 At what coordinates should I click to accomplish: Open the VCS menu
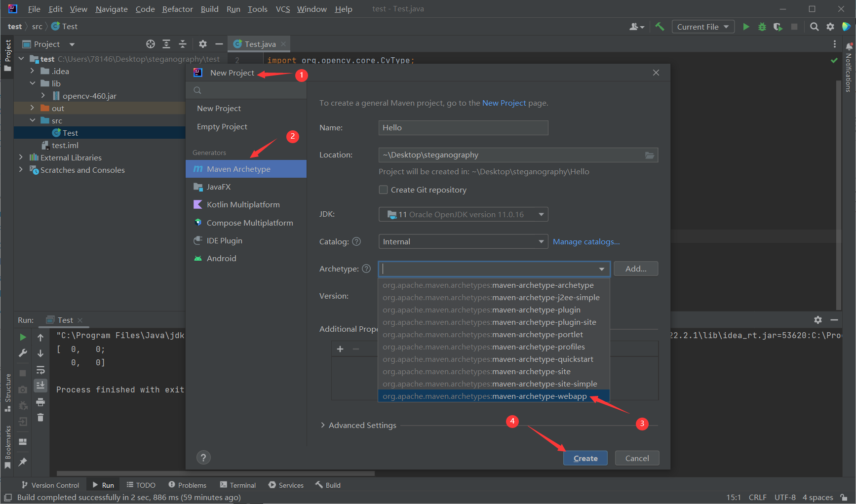(x=283, y=9)
